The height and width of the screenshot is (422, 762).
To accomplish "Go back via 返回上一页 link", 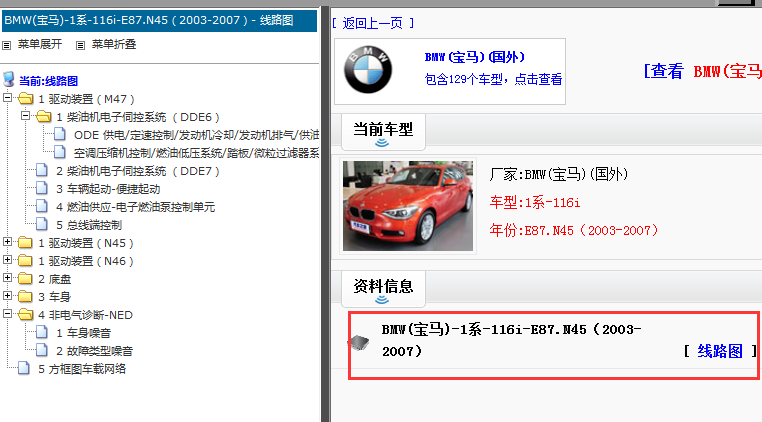I will pos(373,23).
